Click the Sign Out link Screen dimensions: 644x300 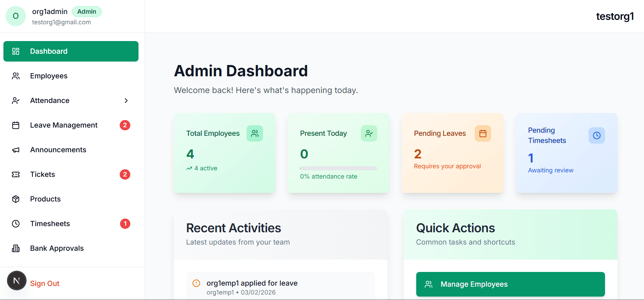pos(45,284)
